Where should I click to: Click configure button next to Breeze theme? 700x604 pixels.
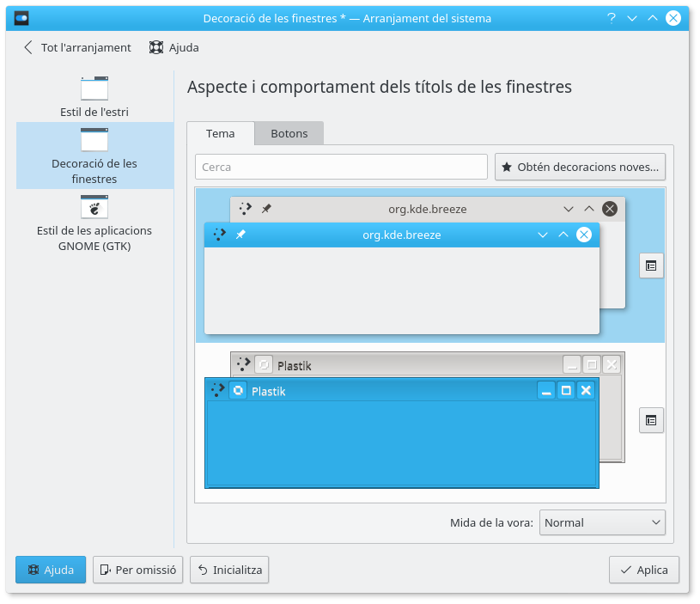point(651,266)
